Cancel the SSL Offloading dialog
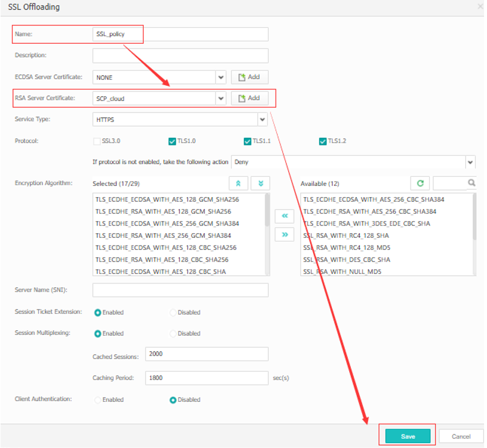487x448 pixels. tap(461, 436)
